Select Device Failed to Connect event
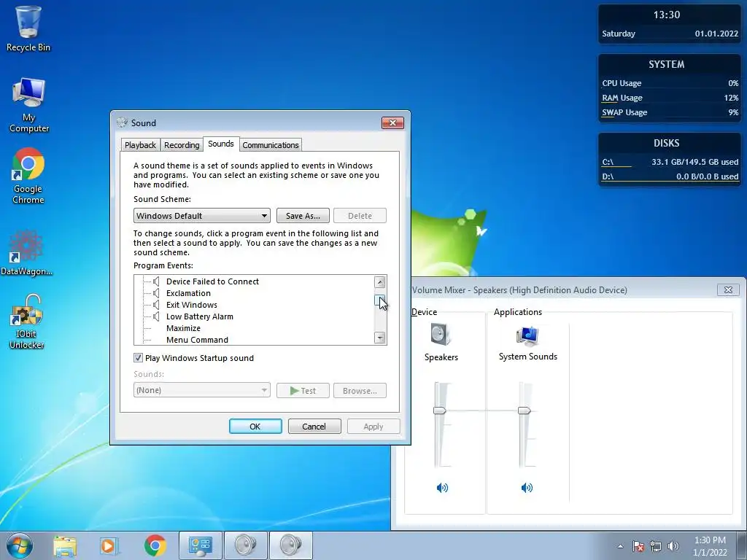The image size is (747, 560). pos(212,281)
